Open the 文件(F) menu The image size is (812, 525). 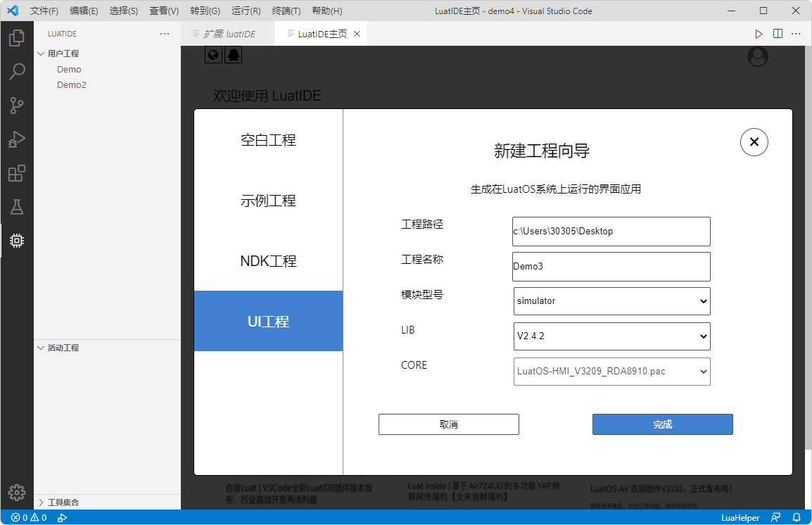(x=44, y=11)
